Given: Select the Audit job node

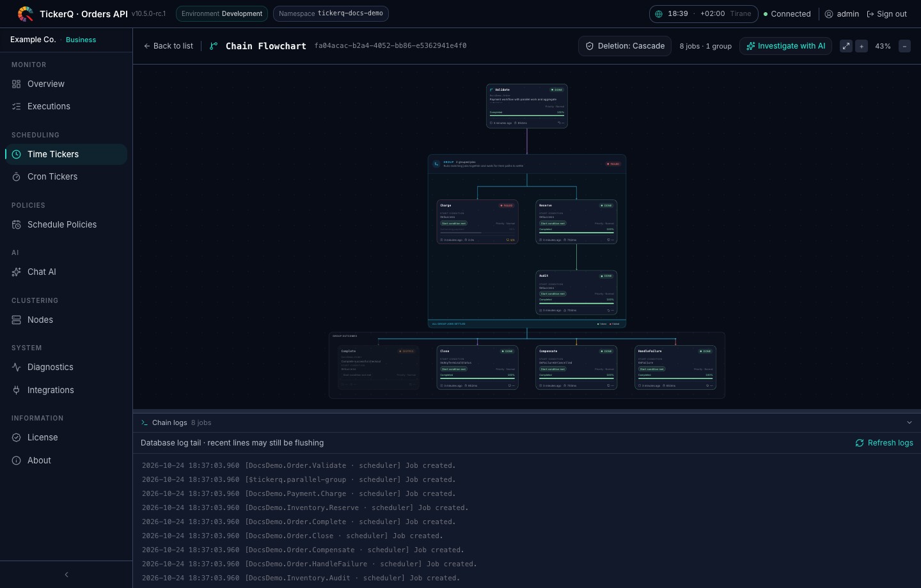Looking at the screenshot, I should (x=576, y=293).
